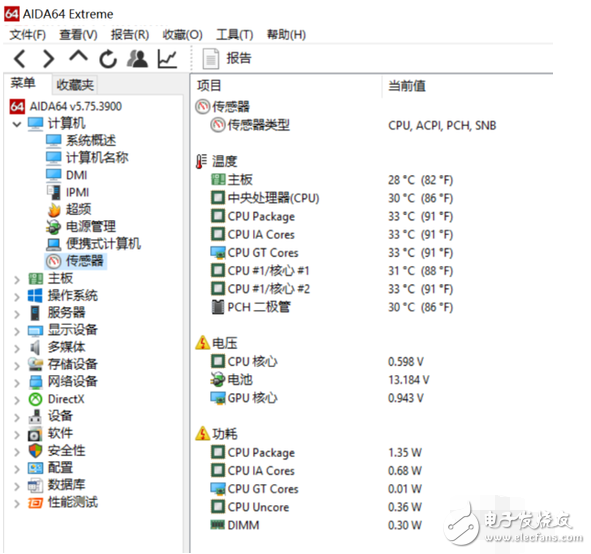The width and height of the screenshot is (591, 554).
Task: Click the 网络设备 icon
Action: pos(36,382)
